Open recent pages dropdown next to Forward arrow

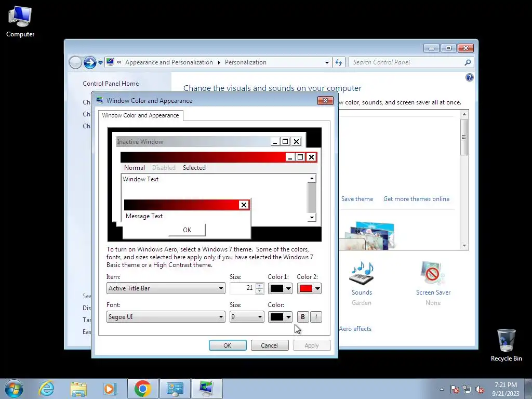(100, 63)
